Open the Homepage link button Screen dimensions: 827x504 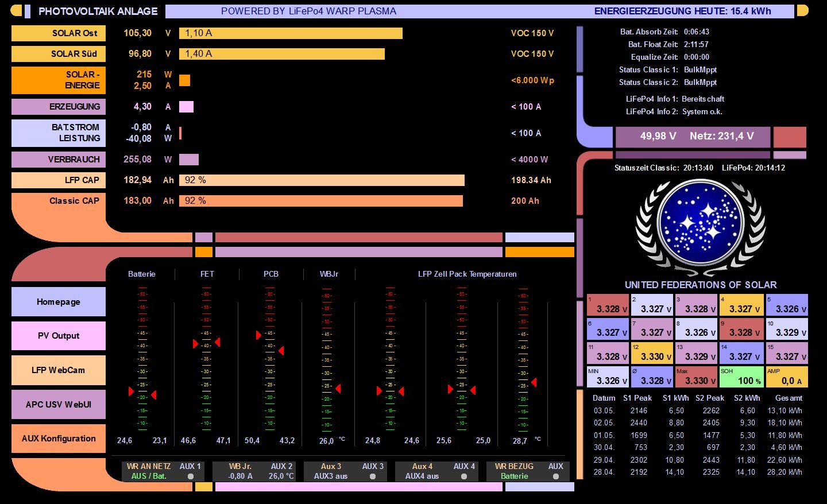(x=59, y=302)
